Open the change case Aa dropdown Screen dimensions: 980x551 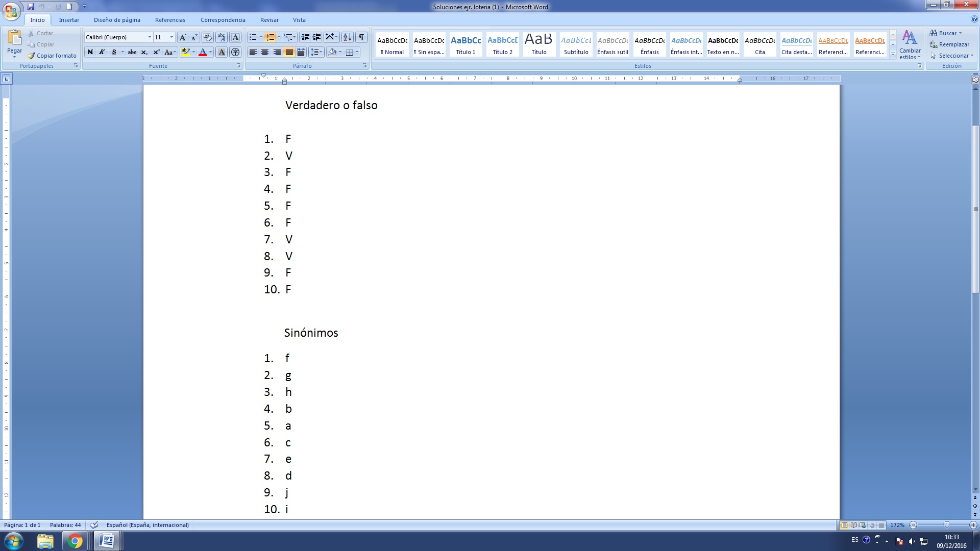[x=170, y=52]
